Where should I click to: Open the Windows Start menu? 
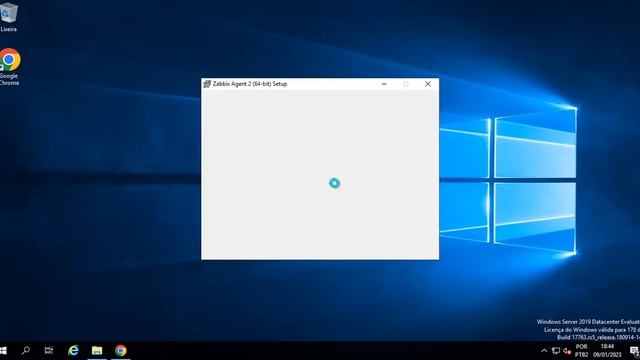[3, 351]
